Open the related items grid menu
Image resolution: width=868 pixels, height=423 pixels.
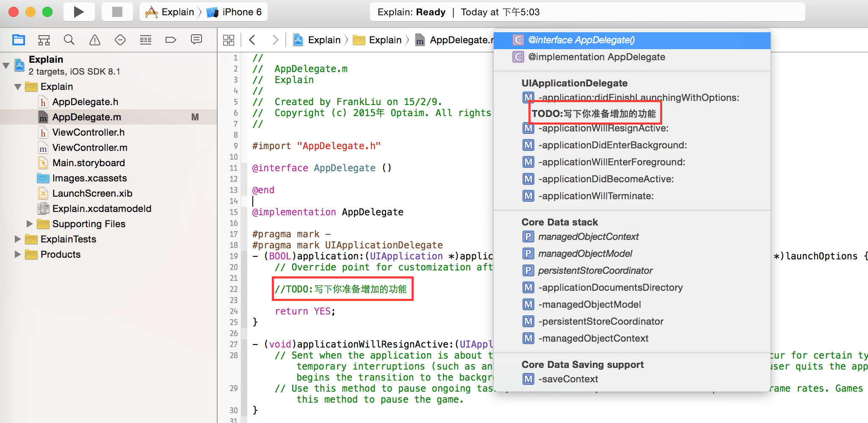pos(229,40)
